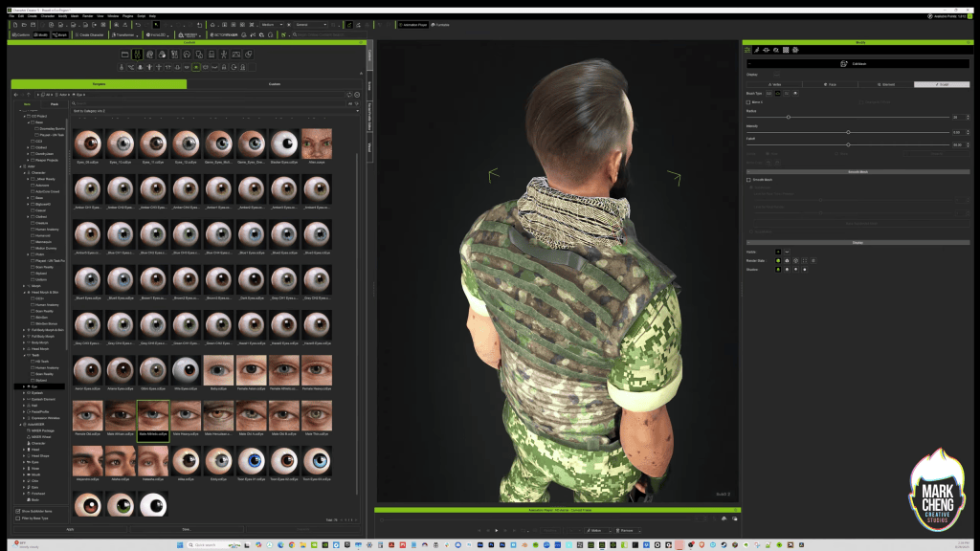Screen dimensions: 980x551
Task: Click the Content search field
Action: pos(210,103)
